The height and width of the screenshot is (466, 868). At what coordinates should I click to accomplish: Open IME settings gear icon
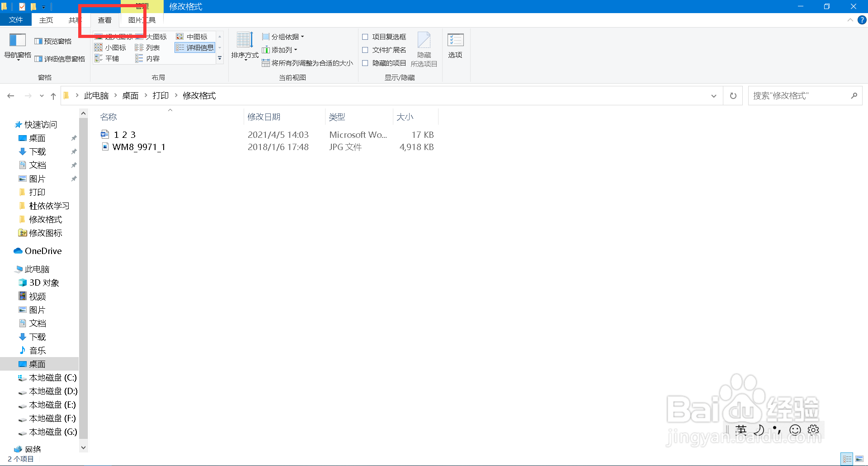point(813,430)
